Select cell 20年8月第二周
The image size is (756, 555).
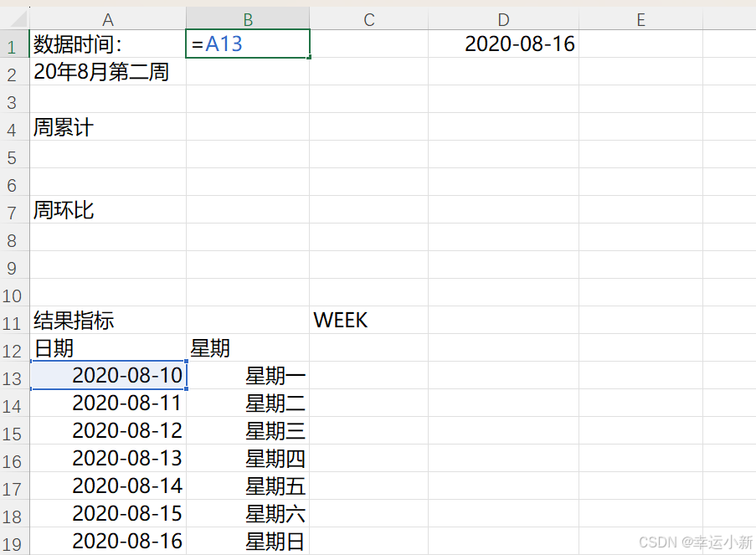[107, 72]
